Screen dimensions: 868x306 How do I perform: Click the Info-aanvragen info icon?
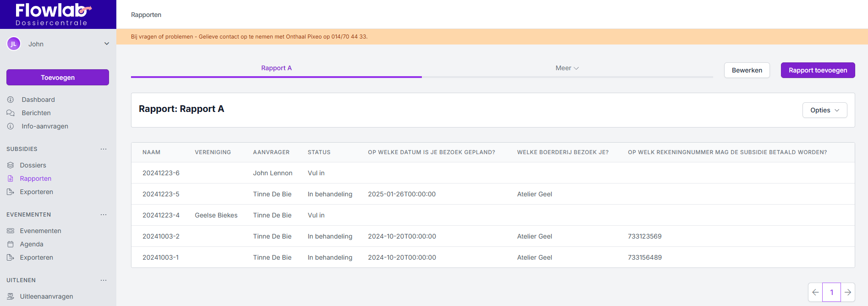tap(11, 126)
